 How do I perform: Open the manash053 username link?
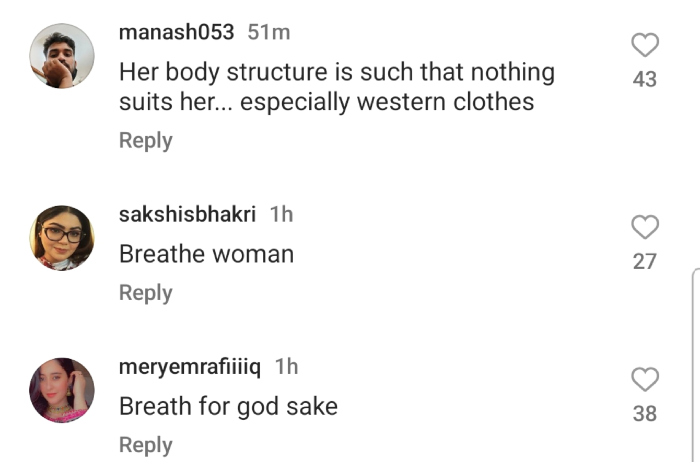tap(176, 32)
